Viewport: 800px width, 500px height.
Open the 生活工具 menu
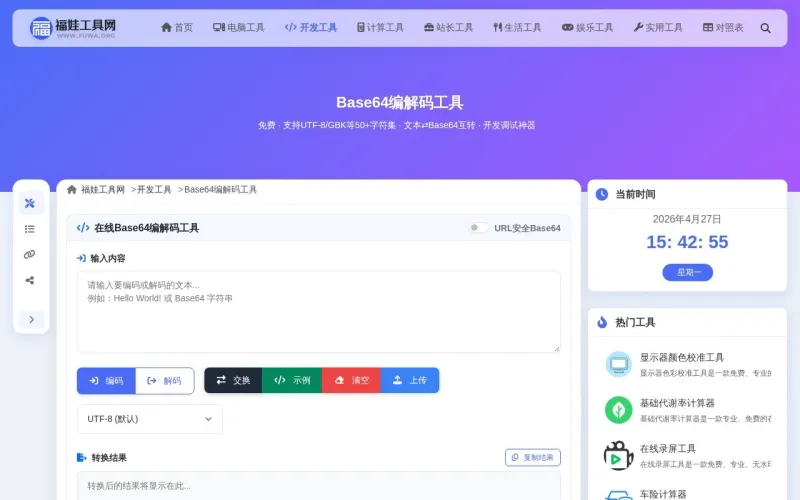pyautogui.click(x=517, y=28)
